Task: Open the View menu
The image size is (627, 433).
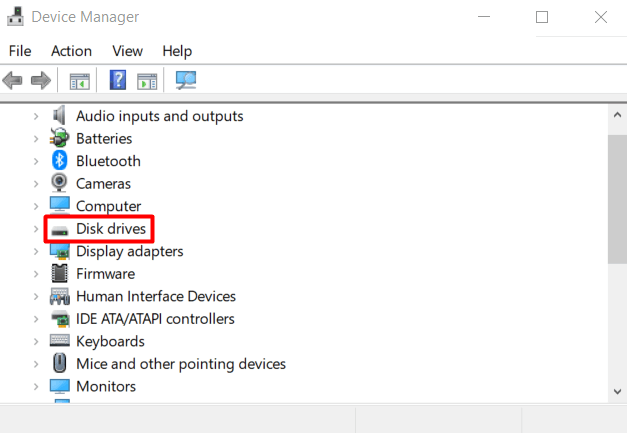Action: (x=127, y=51)
